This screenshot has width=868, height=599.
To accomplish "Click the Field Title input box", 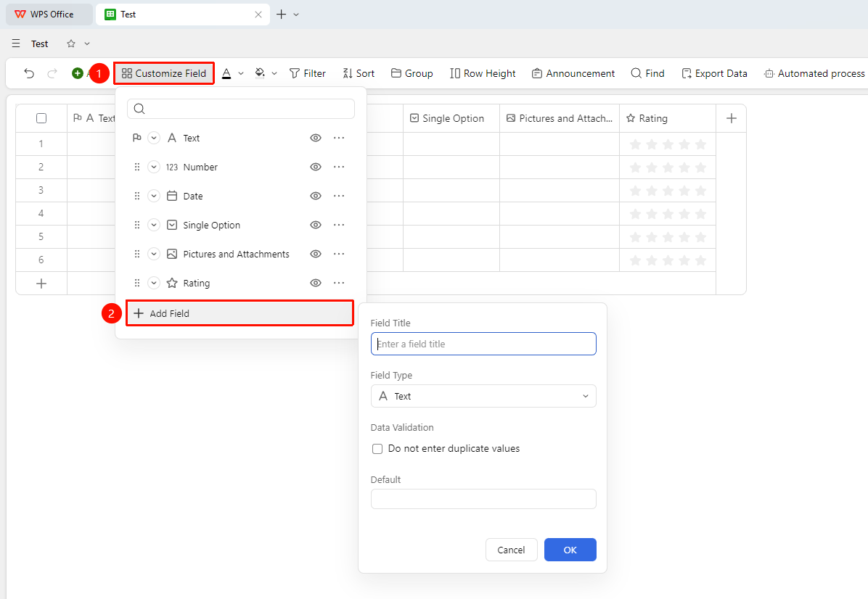I will (x=483, y=344).
